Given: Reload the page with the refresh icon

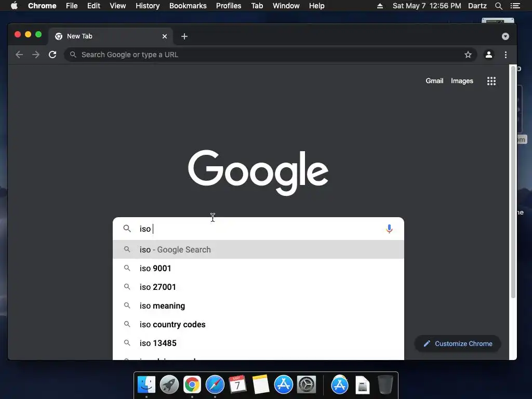Looking at the screenshot, I should 52,55.
